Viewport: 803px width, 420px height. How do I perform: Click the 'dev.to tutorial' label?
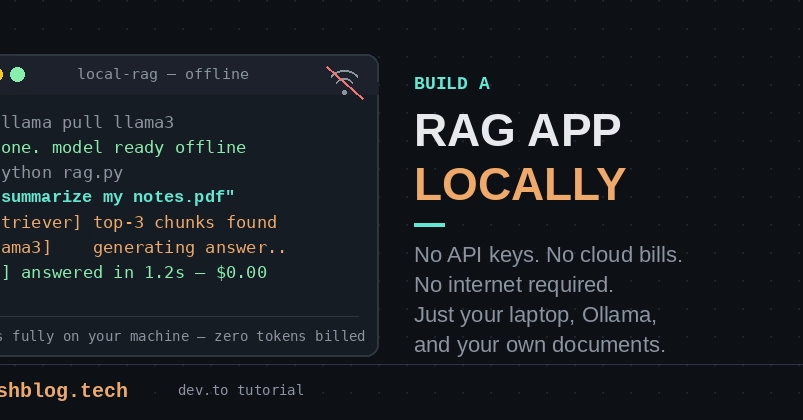click(x=241, y=390)
